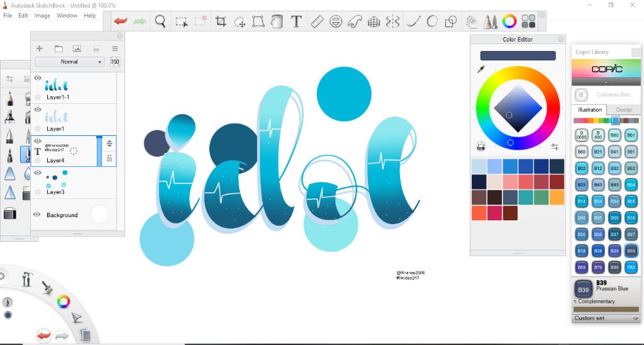The image size is (644, 345).
Task: Click the green Redo arrow in top toolbar
Action: coord(140,21)
